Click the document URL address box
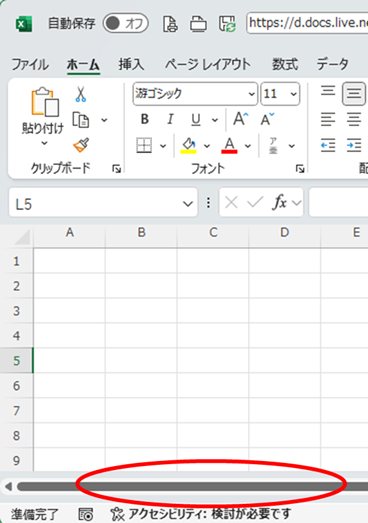Screen dimensions: 368x523 (307, 23)
